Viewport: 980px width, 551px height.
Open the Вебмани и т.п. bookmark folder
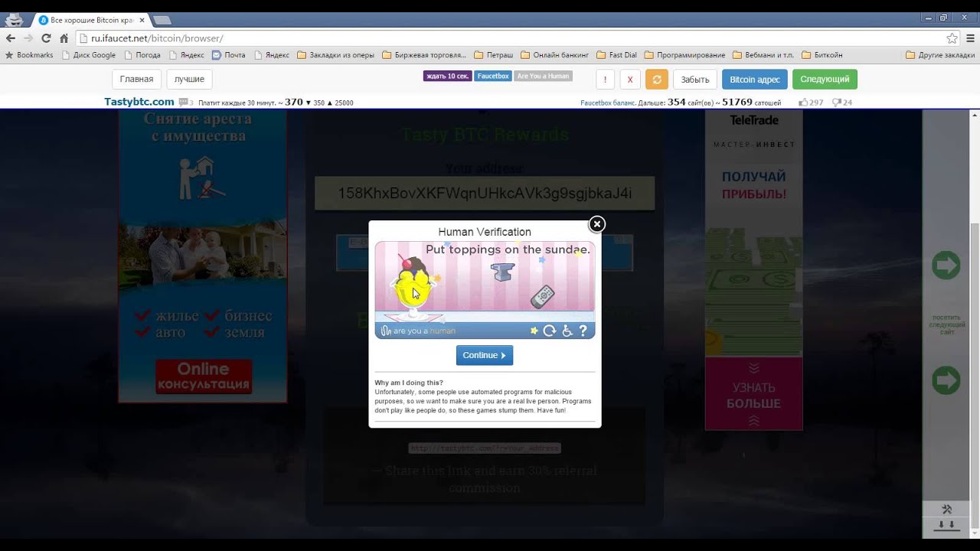tap(763, 55)
